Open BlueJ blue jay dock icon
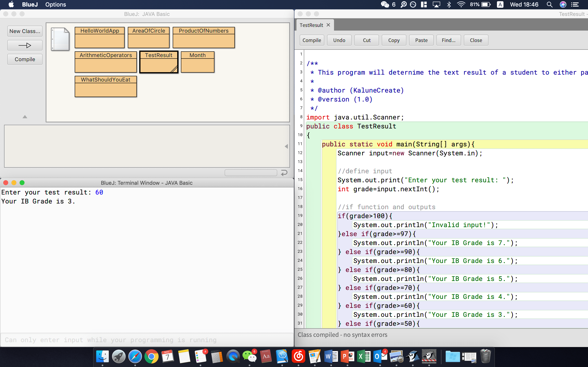588x367 pixels. (x=413, y=356)
